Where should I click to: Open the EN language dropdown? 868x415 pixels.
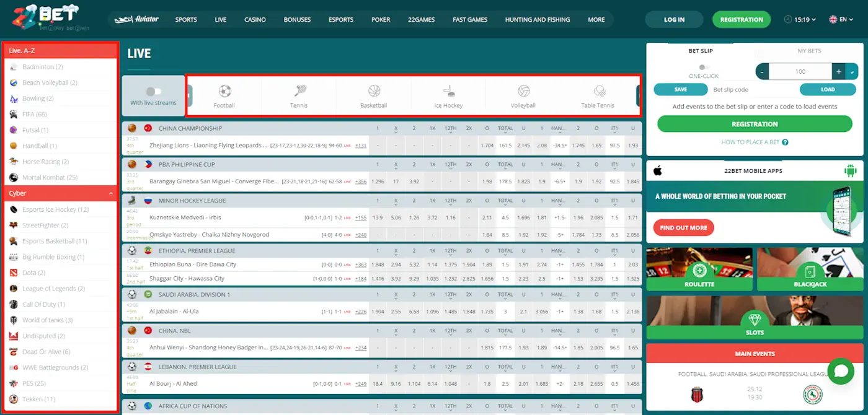tap(841, 19)
